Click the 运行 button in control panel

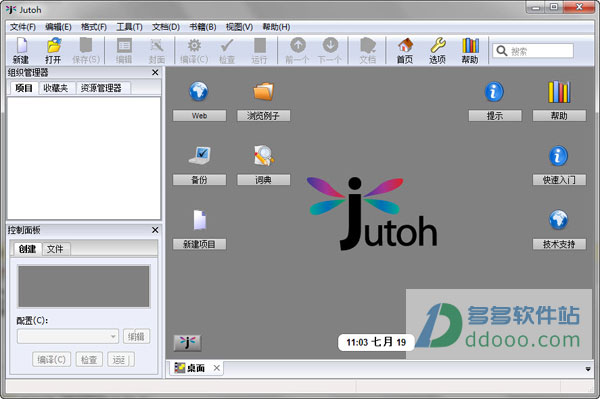click(121, 360)
